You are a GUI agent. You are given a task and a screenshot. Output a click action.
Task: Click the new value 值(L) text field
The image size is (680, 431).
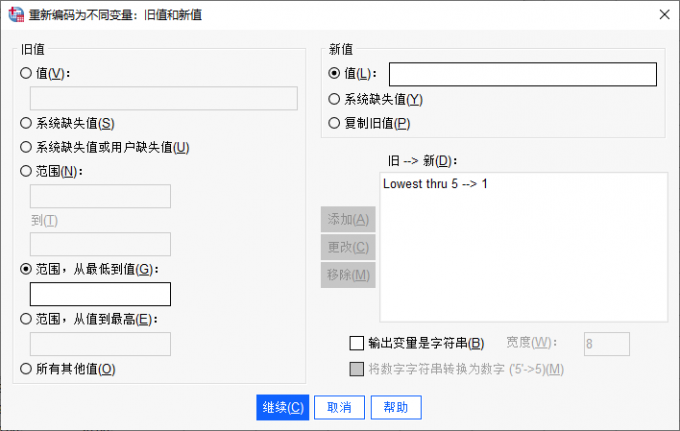click(523, 74)
